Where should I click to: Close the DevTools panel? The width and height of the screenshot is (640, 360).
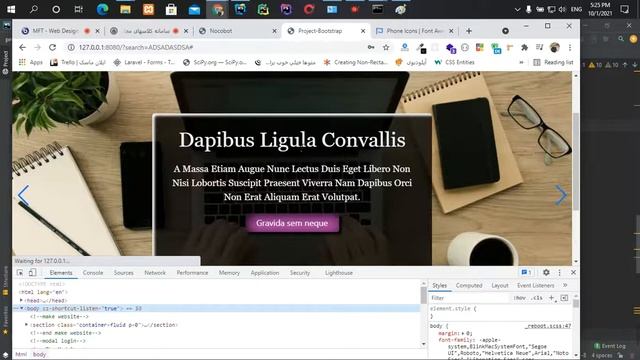[x=573, y=272]
